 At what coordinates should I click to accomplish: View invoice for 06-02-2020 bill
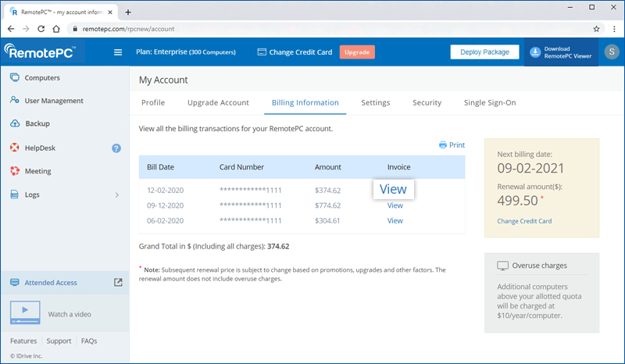click(x=395, y=220)
